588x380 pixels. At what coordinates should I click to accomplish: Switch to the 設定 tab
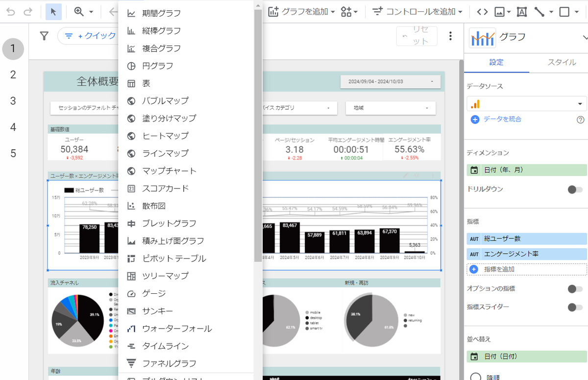496,62
